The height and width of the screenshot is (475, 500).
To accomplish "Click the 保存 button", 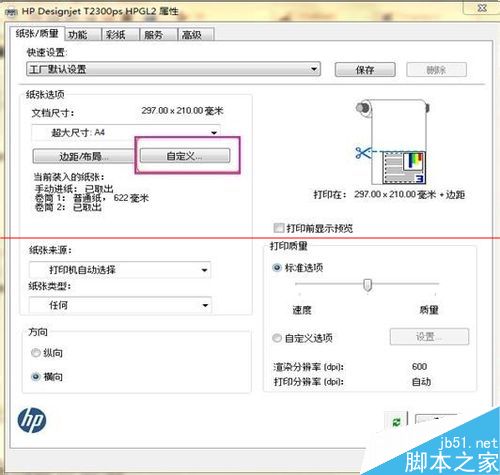I will [x=365, y=70].
